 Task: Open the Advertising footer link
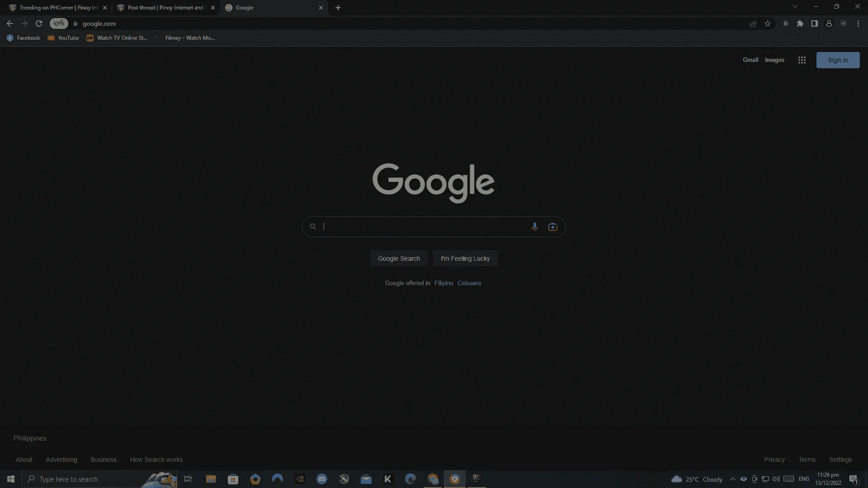(x=61, y=460)
